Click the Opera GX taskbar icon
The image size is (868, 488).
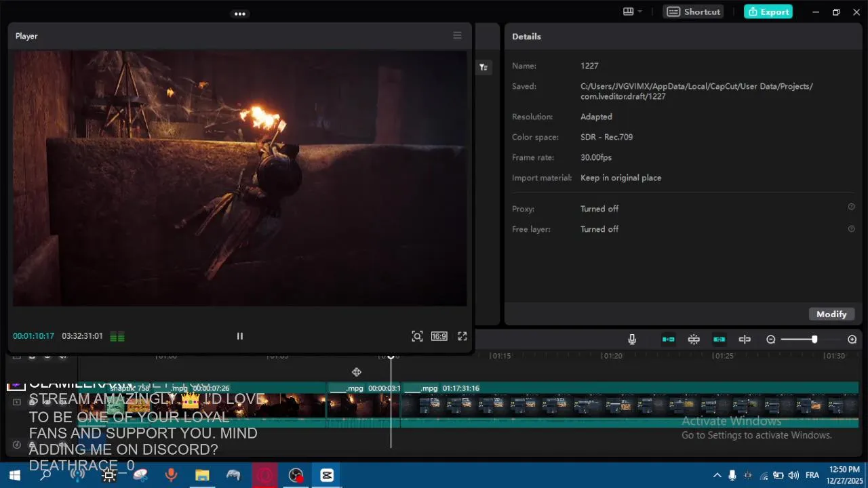(264, 475)
